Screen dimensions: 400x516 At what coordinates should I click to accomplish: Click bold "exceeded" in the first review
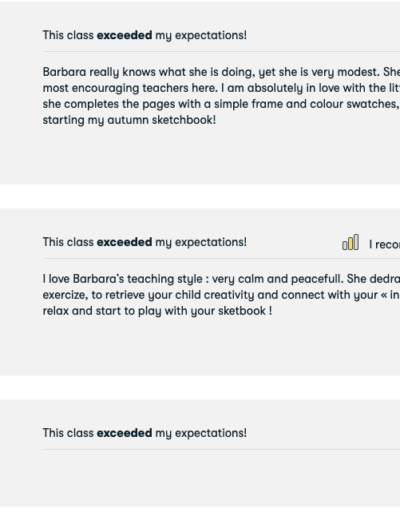point(124,35)
